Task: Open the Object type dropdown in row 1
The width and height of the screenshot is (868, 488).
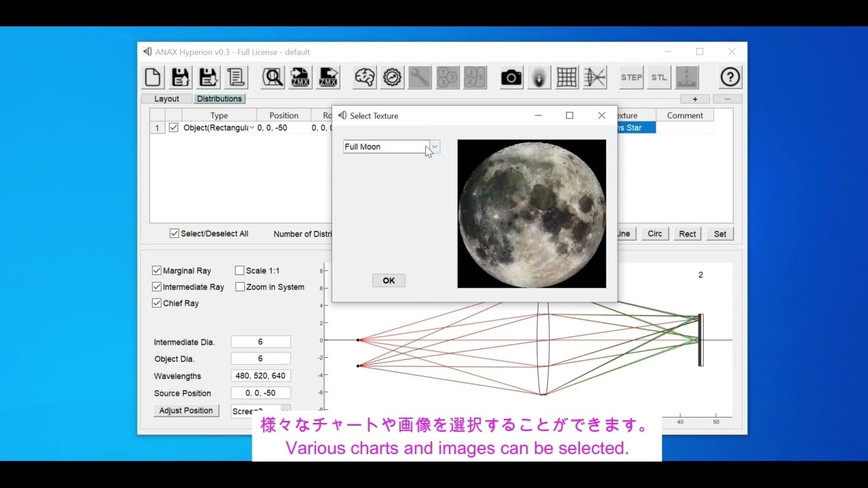Action: (252, 127)
